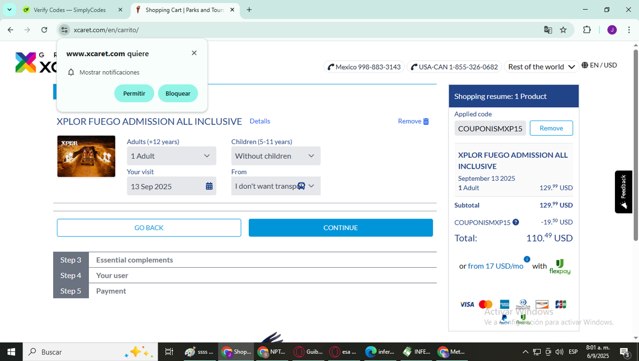Open the notification center icon
The width and height of the screenshot is (639, 361).
[x=624, y=352]
